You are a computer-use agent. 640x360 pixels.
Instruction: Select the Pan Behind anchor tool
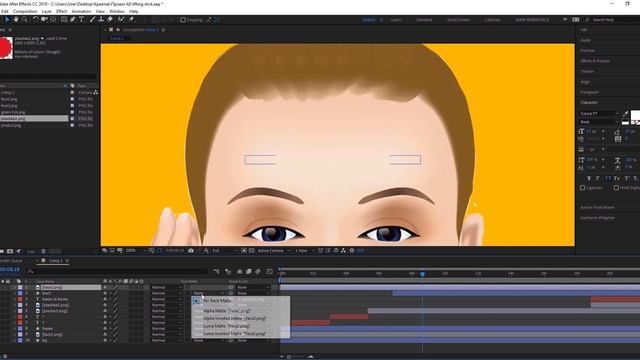click(x=53, y=19)
